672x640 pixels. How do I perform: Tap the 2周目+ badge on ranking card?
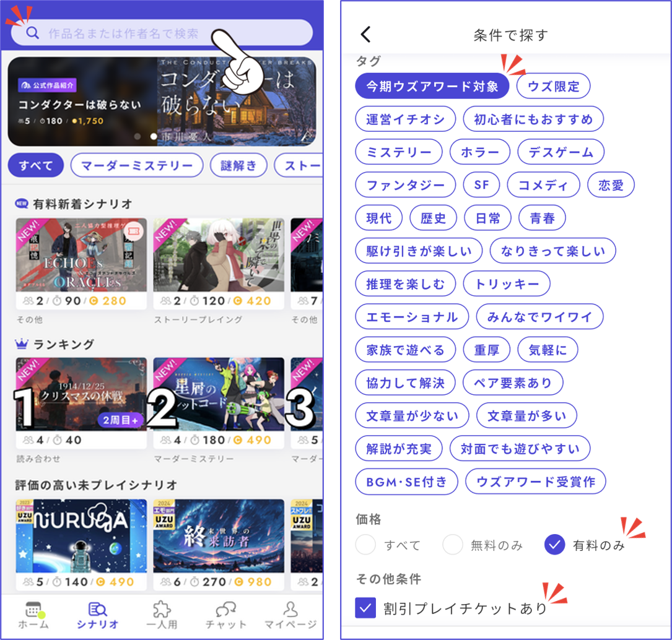point(121,420)
